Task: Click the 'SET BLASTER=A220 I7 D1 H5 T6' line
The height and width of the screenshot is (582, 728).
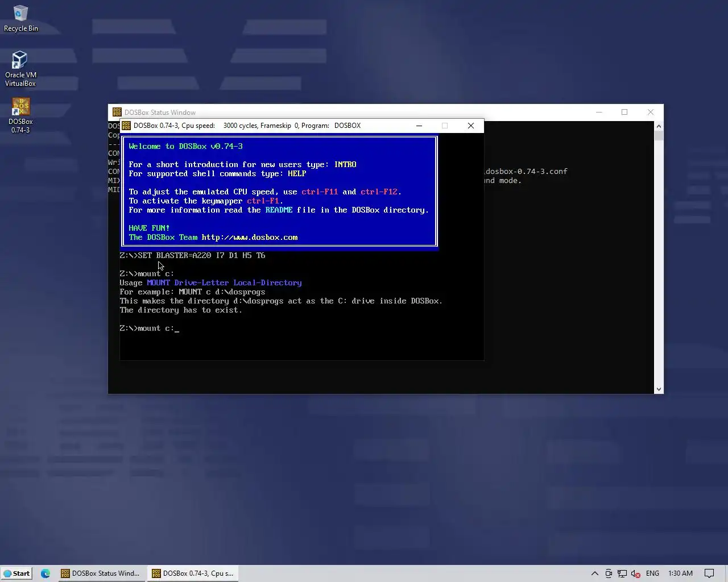Action: pos(201,255)
